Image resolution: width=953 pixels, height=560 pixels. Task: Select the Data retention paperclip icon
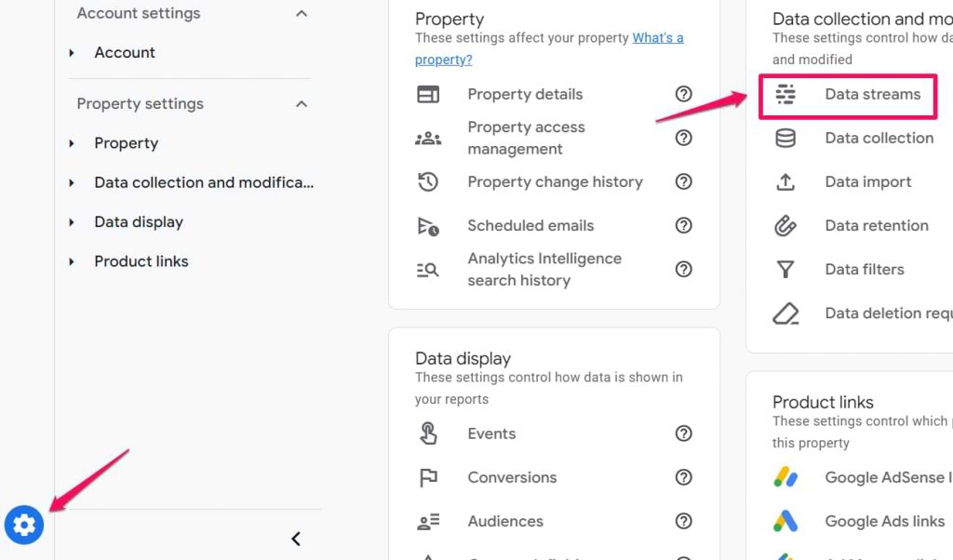[785, 225]
